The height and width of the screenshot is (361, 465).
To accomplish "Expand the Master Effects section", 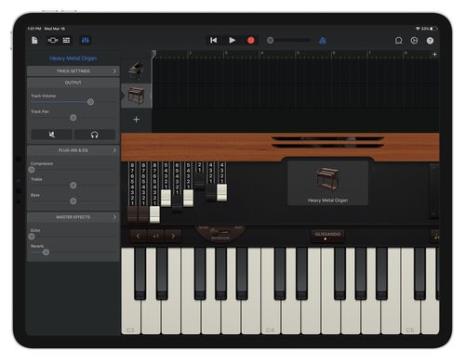I will (x=73, y=217).
